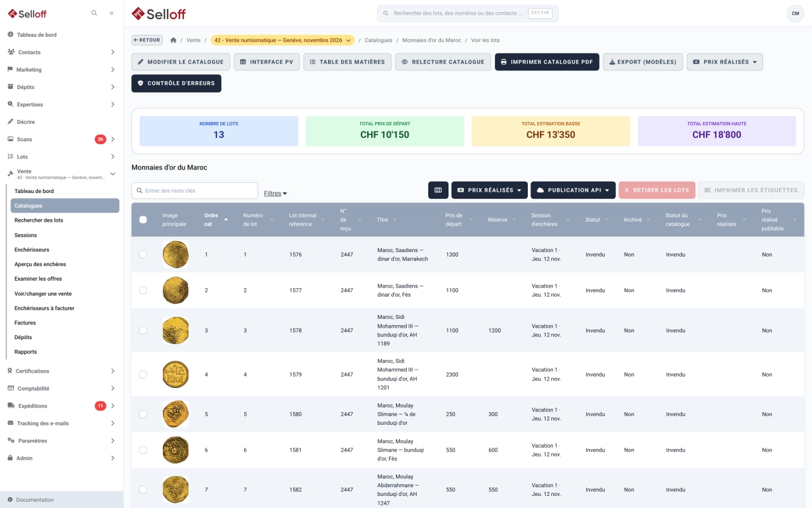This screenshot has height=508, width=812.
Task: Click the keyword search field
Action: click(x=195, y=190)
